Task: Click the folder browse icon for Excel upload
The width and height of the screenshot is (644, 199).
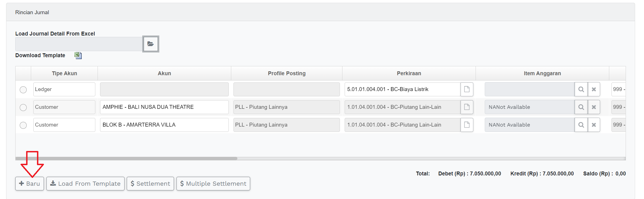Action: click(150, 44)
